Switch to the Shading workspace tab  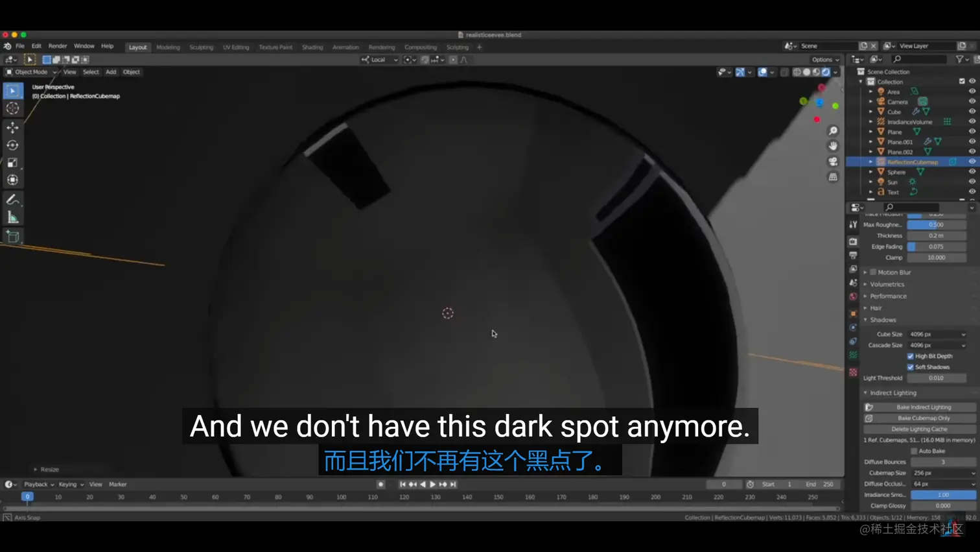click(x=312, y=47)
